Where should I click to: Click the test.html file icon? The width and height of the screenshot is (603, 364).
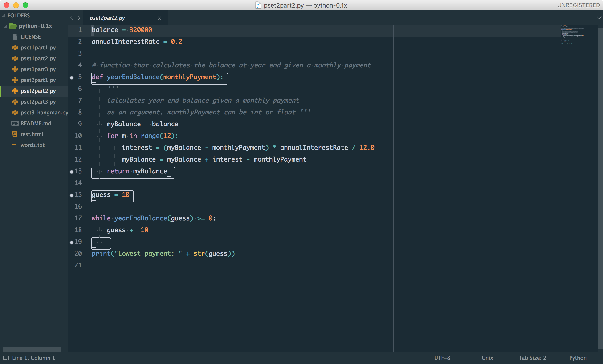tap(15, 134)
